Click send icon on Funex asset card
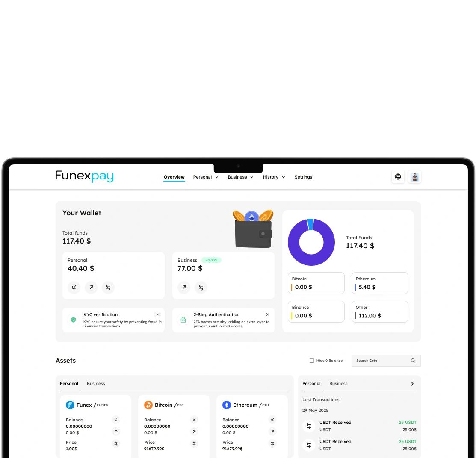 pos(116,432)
